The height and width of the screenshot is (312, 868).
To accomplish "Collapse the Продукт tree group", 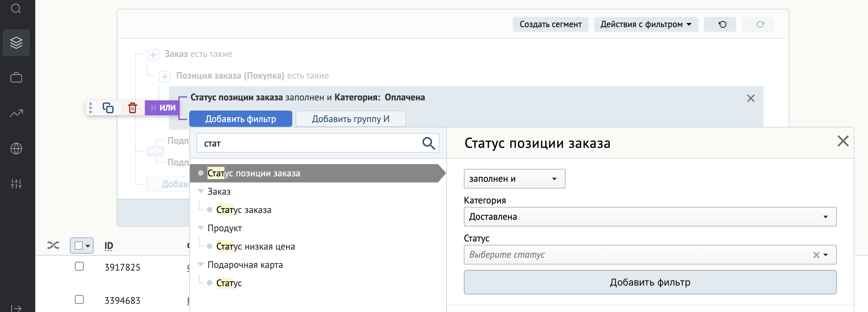I will tap(200, 228).
